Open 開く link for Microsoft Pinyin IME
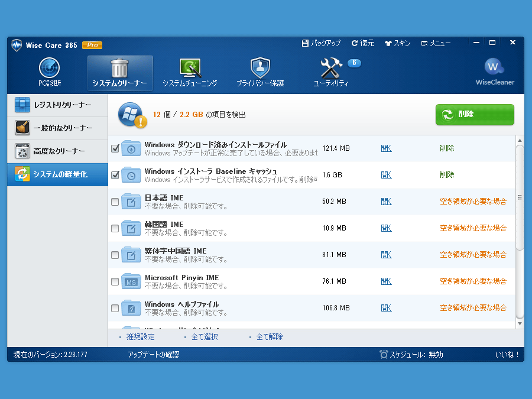Image resolution: width=532 pixels, height=399 pixels. tap(386, 281)
